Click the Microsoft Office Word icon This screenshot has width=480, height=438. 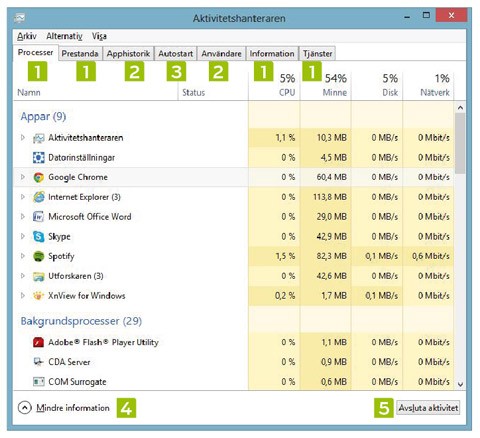pos(39,217)
